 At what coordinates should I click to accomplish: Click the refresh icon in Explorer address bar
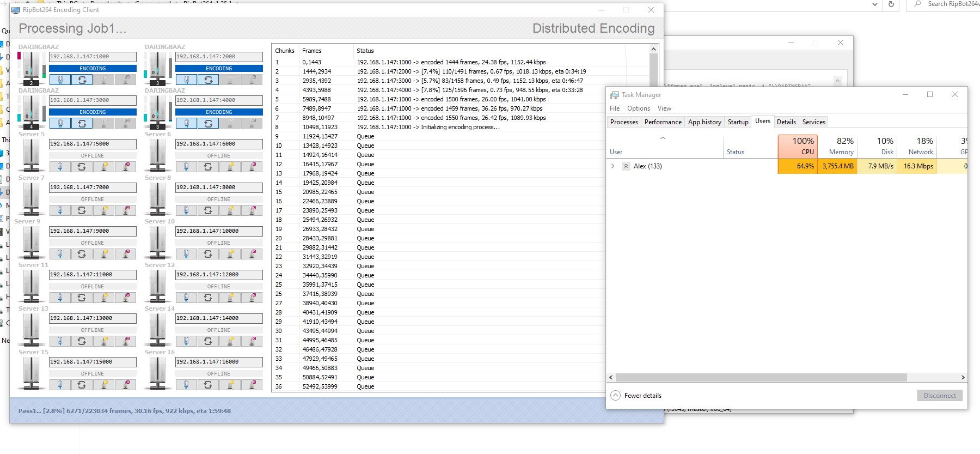(x=891, y=4)
